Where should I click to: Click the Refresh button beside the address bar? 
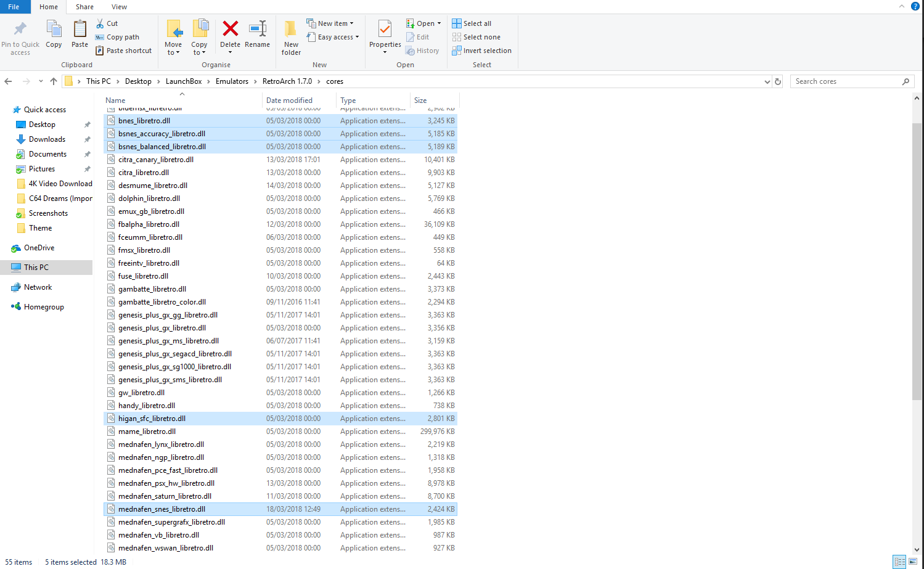click(778, 81)
